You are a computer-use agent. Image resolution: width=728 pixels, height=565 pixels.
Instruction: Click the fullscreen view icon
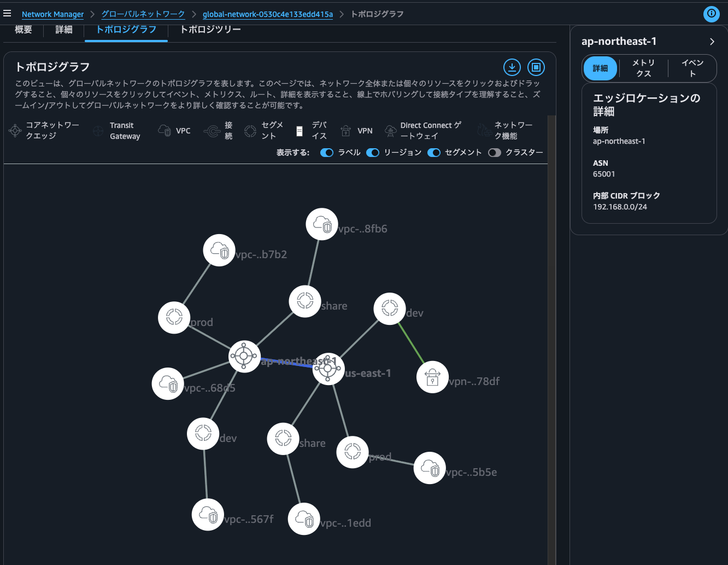536,67
